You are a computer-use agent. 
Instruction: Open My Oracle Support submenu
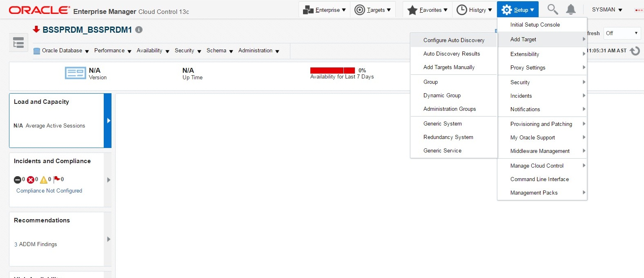[542, 137]
